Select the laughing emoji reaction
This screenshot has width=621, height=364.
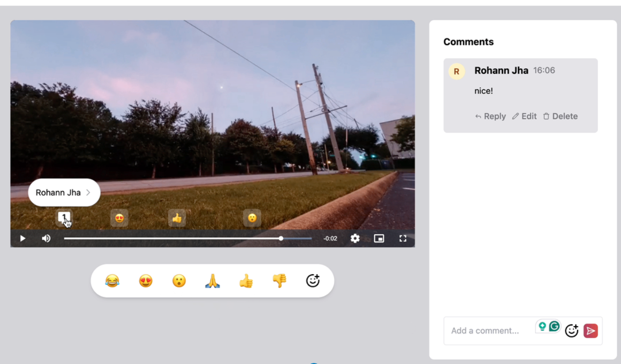[x=111, y=281]
